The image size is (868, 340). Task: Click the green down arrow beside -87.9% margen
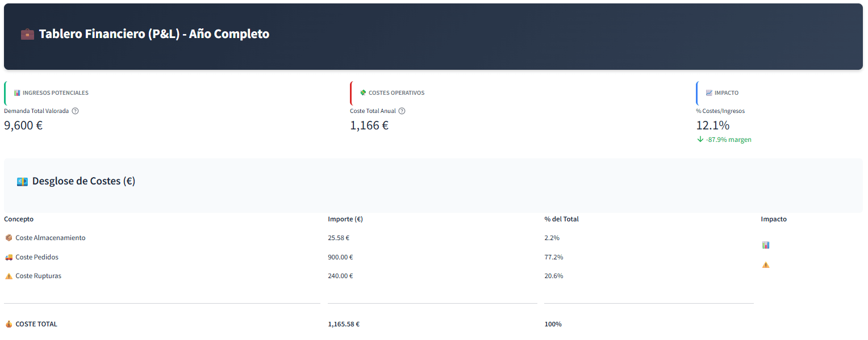[x=700, y=139]
